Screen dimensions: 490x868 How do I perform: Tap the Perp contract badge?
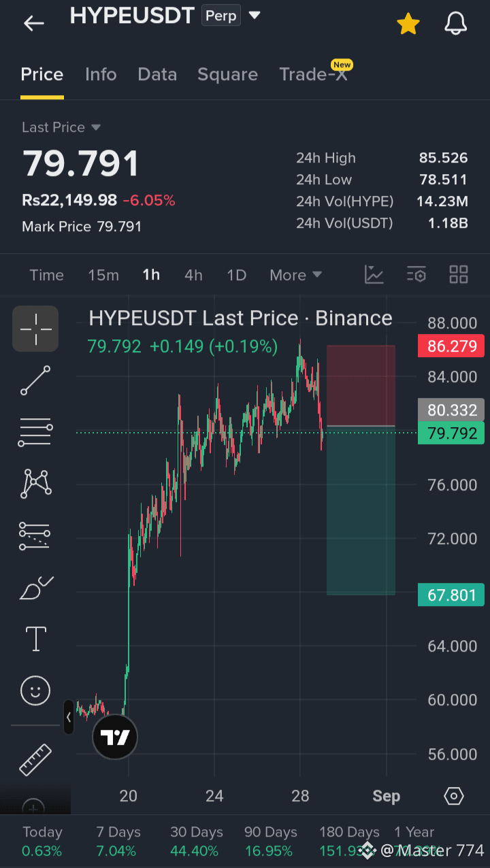point(221,15)
